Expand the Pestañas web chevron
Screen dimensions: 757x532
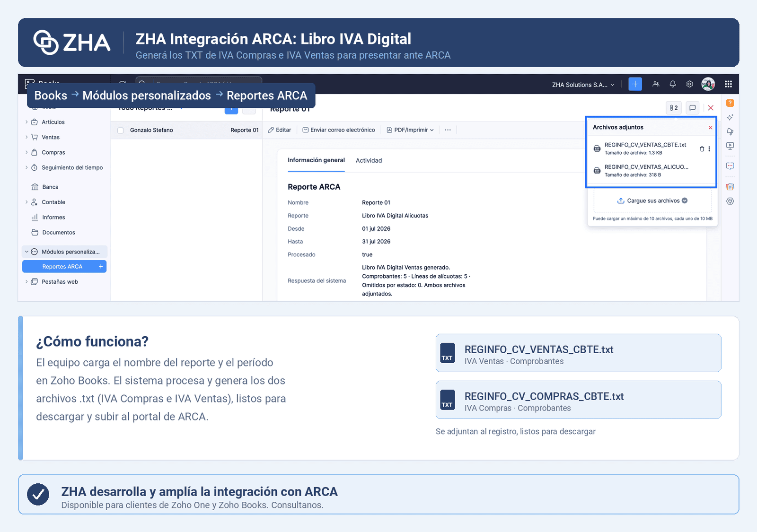coord(26,282)
